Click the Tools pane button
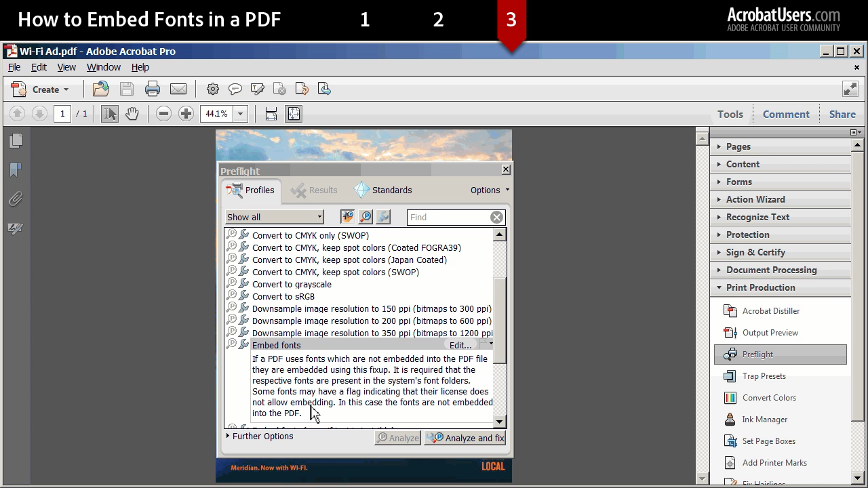Screen dimensions: 868x488 pos(730,114)
